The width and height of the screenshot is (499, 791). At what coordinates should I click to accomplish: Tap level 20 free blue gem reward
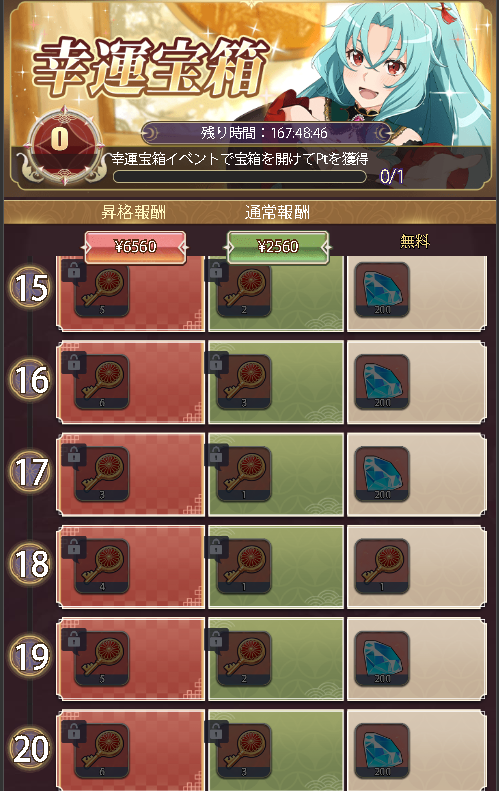(x=382, y=751)
